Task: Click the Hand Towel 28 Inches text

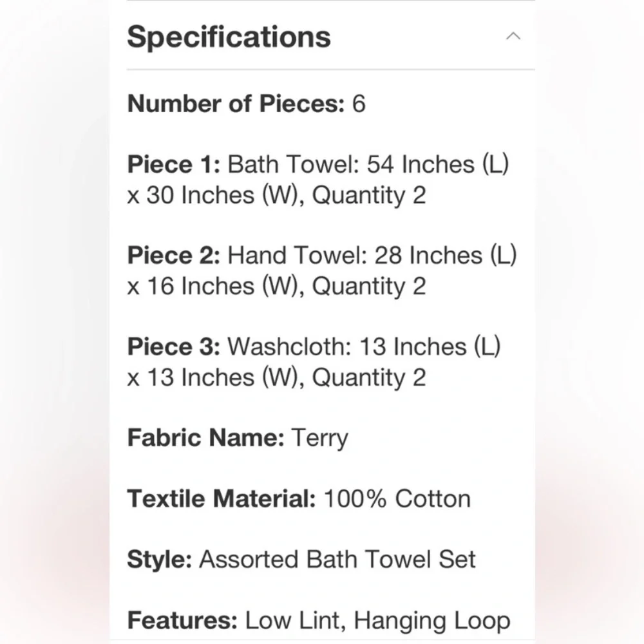Action: (372, 256)
